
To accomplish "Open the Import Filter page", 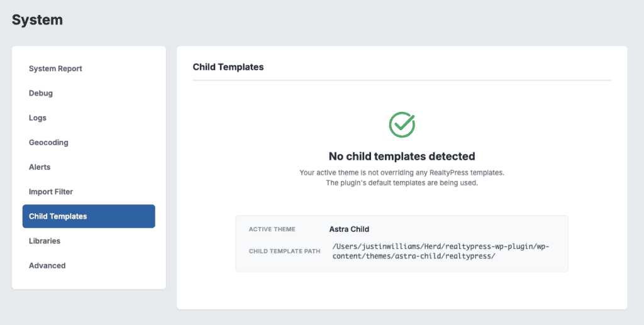I will click(x=51, y=191).
